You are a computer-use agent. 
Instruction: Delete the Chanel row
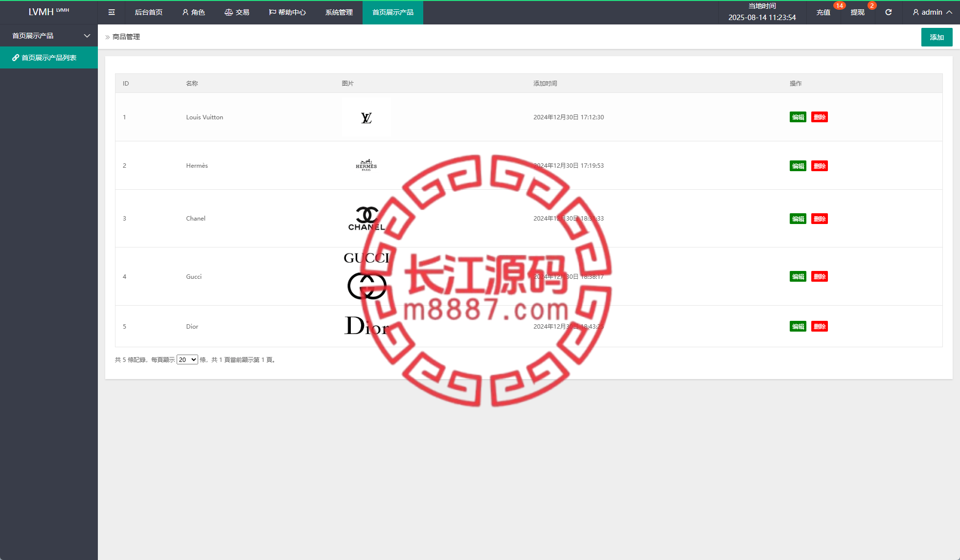point(820,219)
